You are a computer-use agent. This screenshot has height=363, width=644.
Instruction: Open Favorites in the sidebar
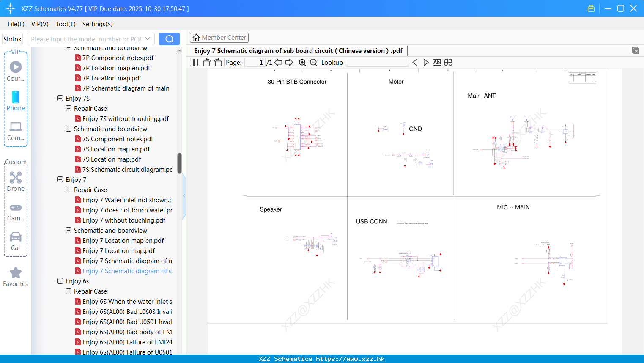(16, 277)
